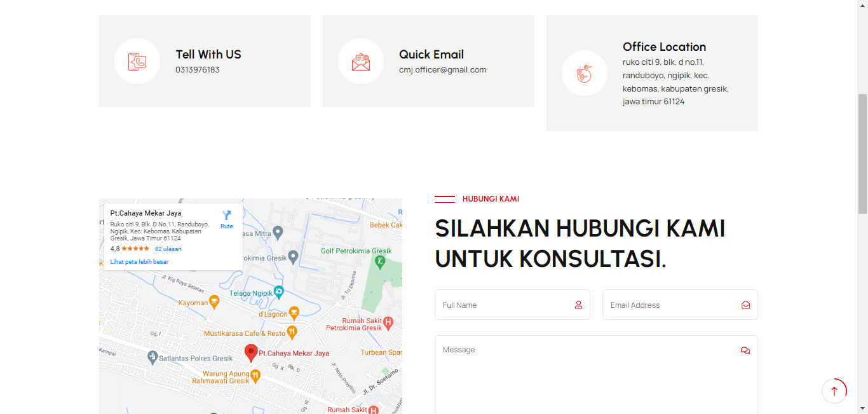
Task: Focus the Email Address input field
Action: click(x=672, y=305)
